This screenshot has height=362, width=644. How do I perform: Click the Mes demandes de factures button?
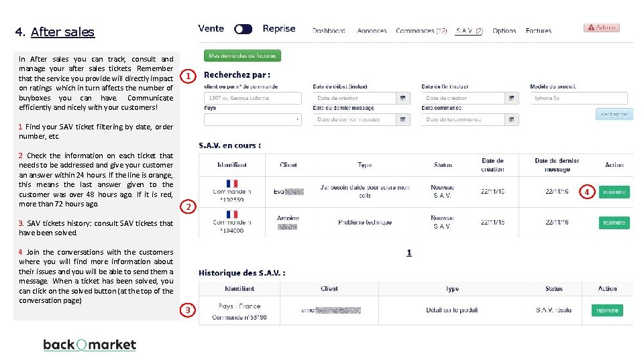click(x=242, y=56)
